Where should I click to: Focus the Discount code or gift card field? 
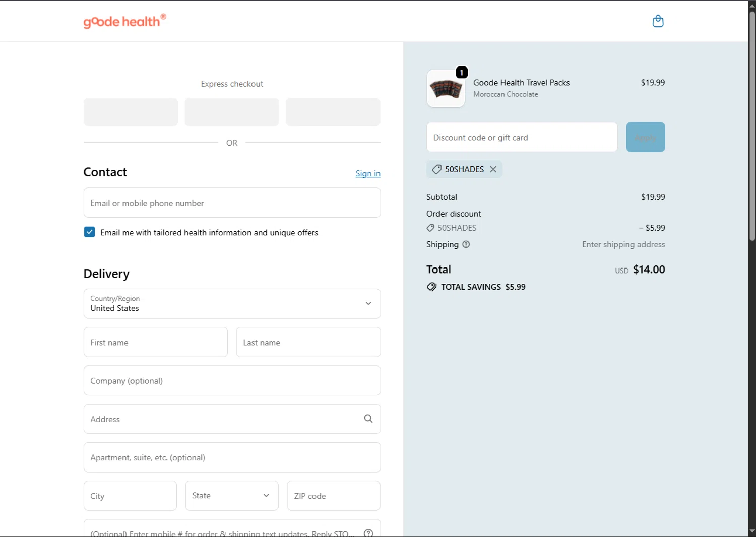point(522,137)
